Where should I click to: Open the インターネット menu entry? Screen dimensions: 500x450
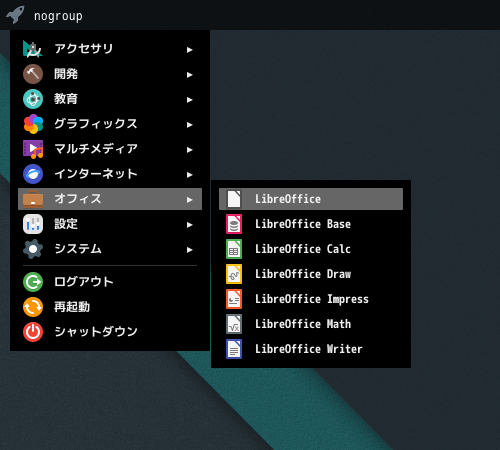tap(110, 174)
